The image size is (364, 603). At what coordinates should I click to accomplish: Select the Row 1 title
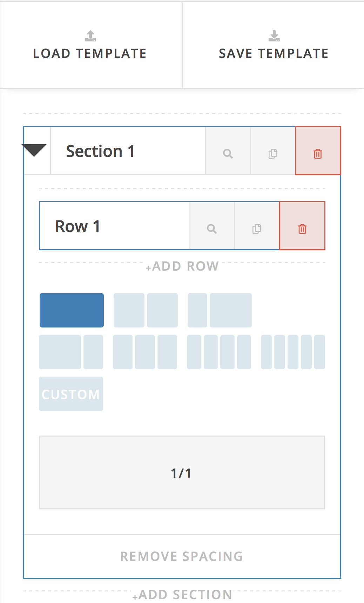(78, 226)
